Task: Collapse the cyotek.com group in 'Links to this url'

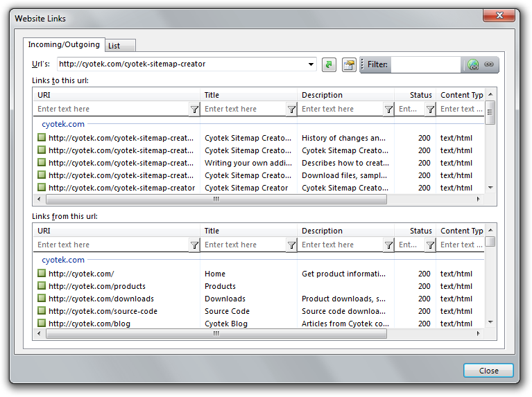Action: (63, 124)
